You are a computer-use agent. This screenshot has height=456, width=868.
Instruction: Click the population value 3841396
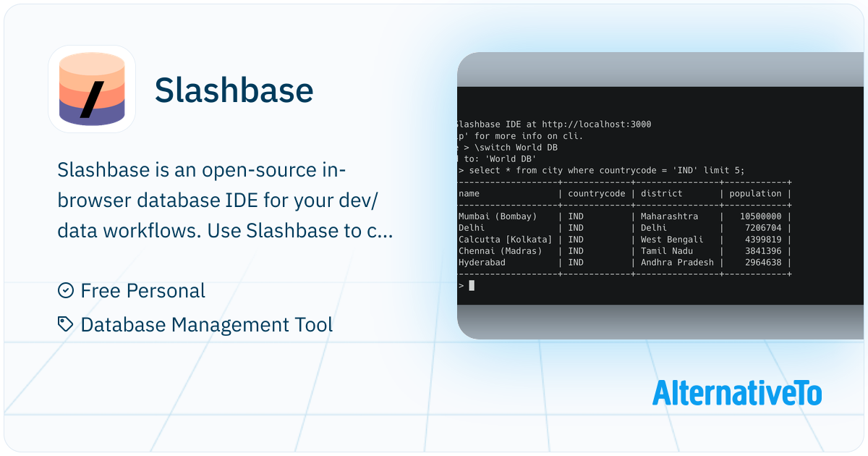click(763, 251)
